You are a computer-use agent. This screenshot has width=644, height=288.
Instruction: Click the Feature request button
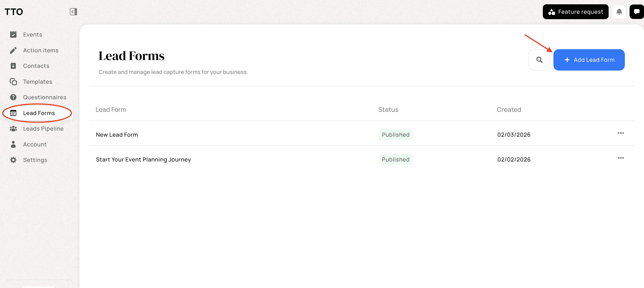575,12
